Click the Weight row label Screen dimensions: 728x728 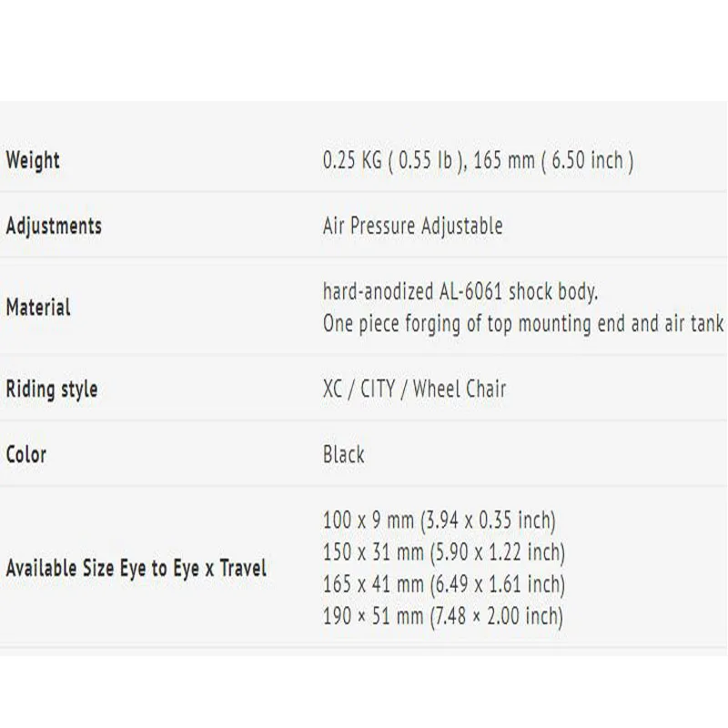click(33, 161)
